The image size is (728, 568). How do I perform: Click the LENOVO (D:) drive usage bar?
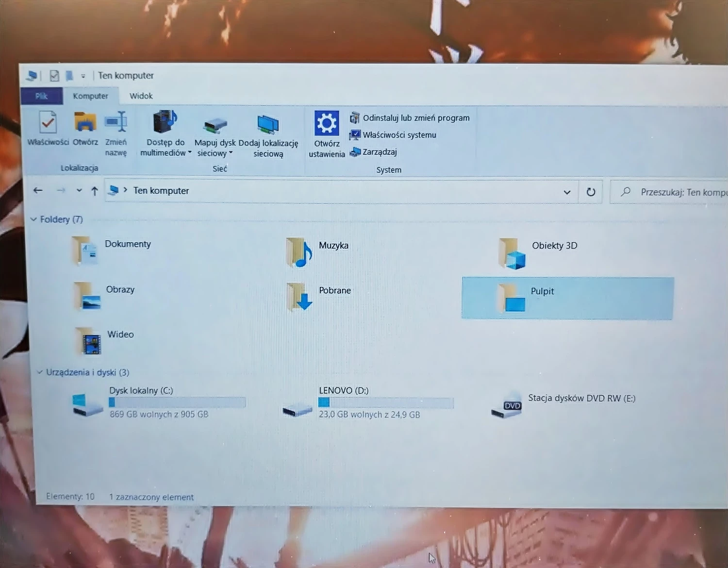(386, 402)
